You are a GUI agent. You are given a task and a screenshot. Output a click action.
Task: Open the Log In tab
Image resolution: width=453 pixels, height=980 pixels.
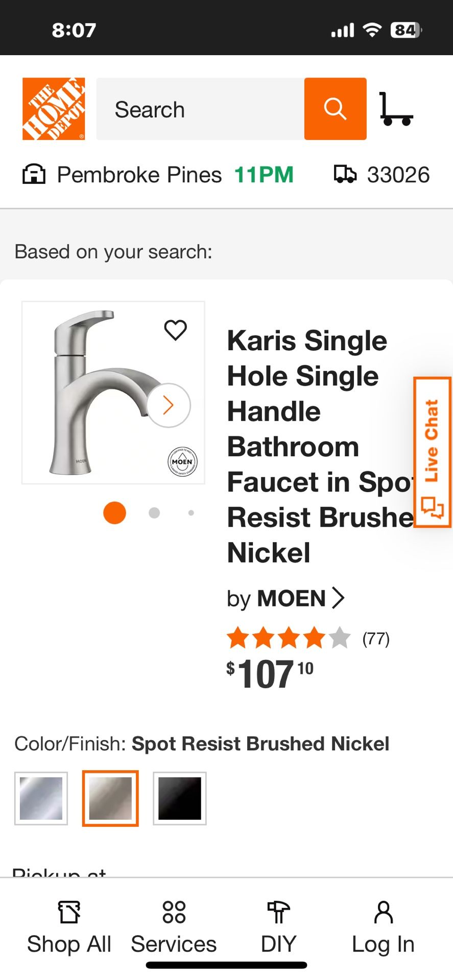383,927
